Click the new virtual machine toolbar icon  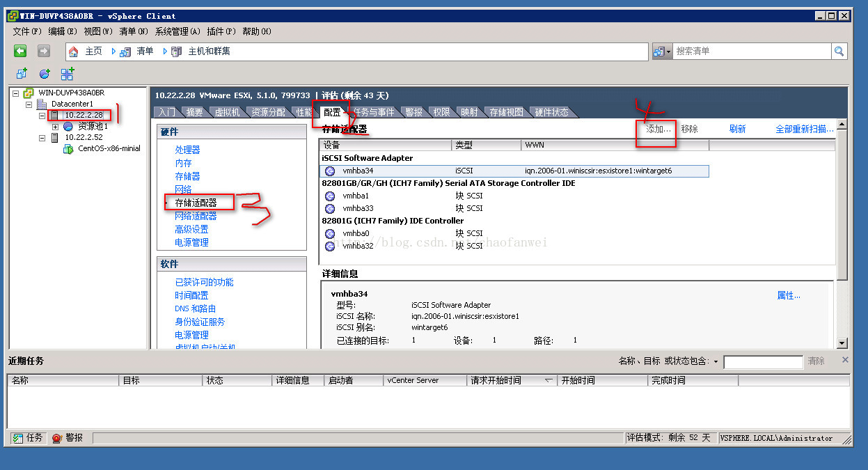[22, 74]
